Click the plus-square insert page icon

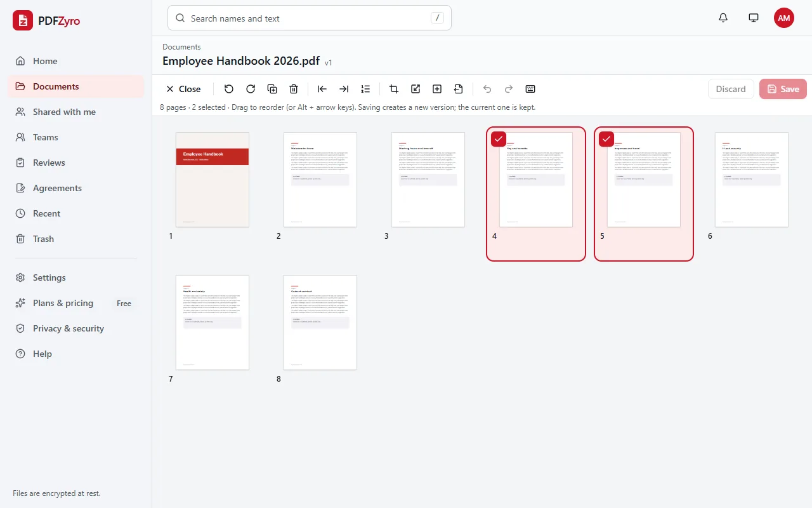point(437,89)
